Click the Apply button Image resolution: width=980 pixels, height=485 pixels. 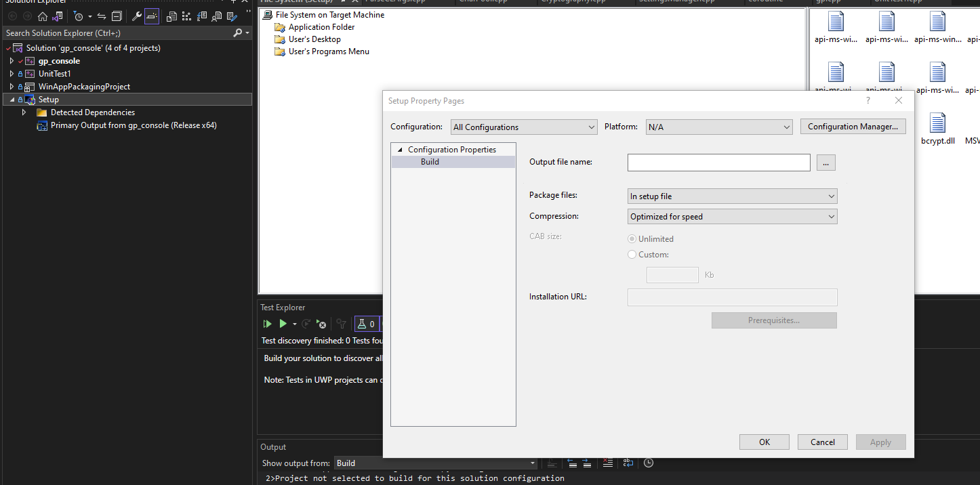(880, 442)
